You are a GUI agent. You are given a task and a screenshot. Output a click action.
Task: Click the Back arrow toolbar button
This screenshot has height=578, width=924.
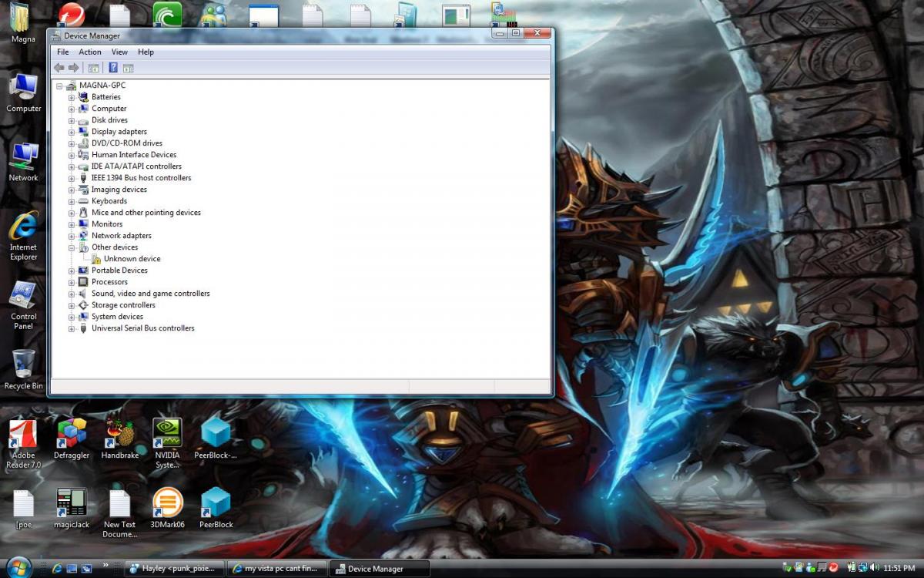59,68
